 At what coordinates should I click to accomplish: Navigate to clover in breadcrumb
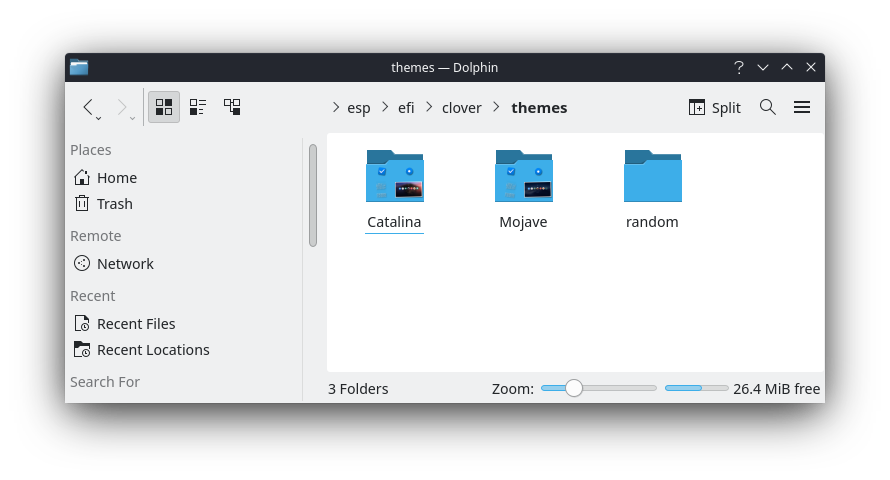click(461, 108)
